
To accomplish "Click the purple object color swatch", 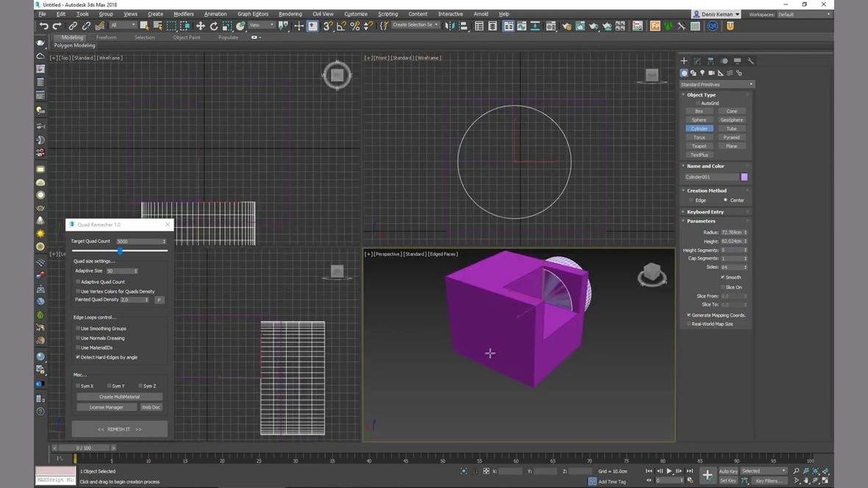I will coord(744,177).
